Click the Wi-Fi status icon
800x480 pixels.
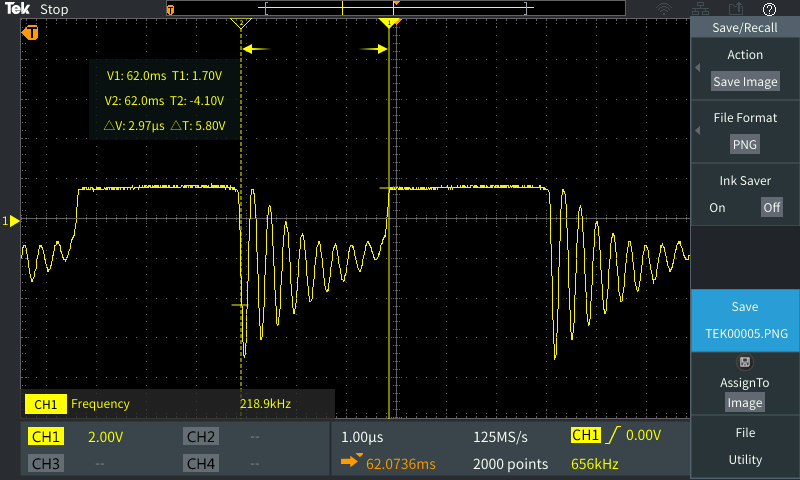click(x=664, y=9)
